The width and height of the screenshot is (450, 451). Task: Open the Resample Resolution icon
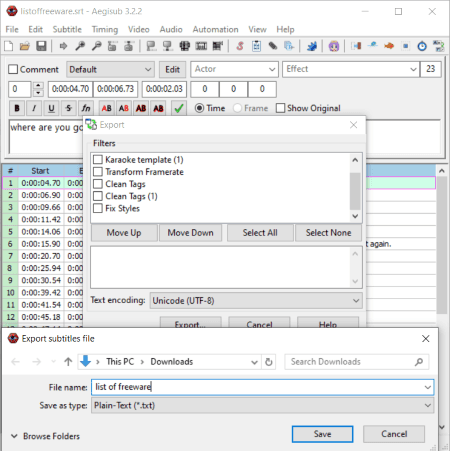pos(405,46)
